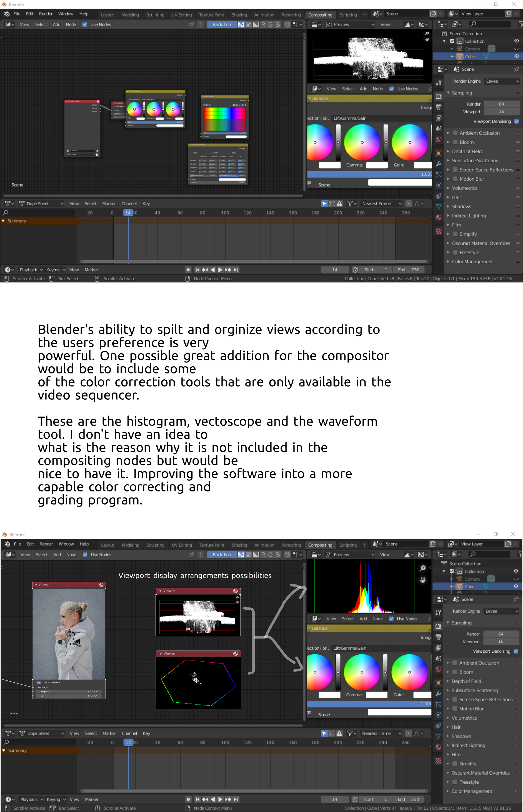Open Modifiers wrench tab in top Blender window

click(439, 163)
